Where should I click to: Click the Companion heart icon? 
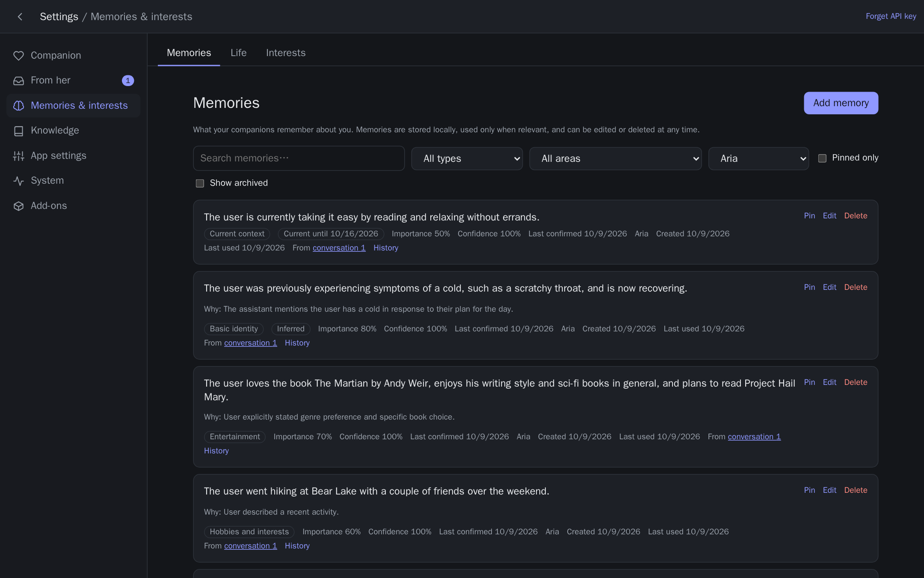pos(18,56)
